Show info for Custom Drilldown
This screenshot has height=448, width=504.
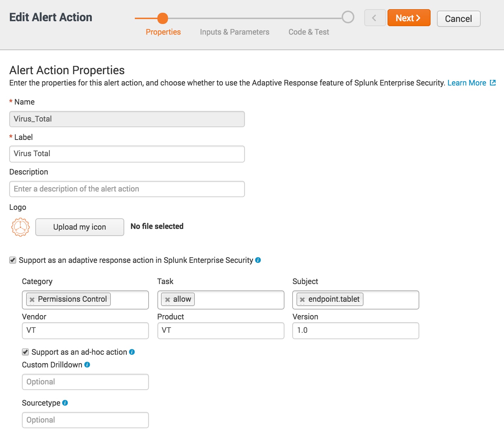(x=87, y=365)
